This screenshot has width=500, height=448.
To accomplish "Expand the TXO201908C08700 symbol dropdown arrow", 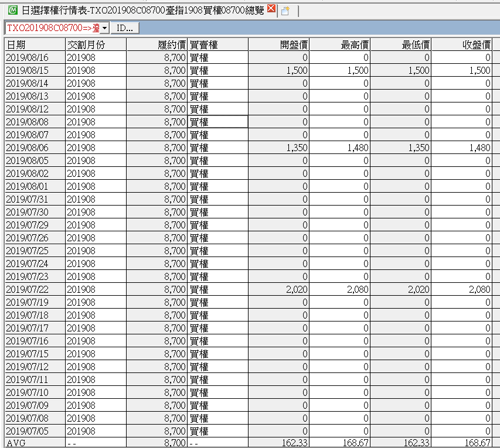I will (x=104, y=28).
